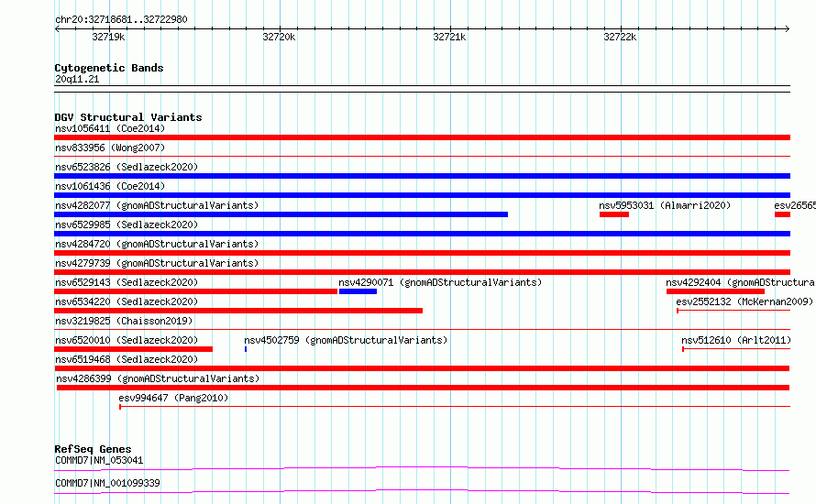Click the chr20:32718681..32722980 coordinates label
This screenshot has width=816, height=504.
coord(121,19)
